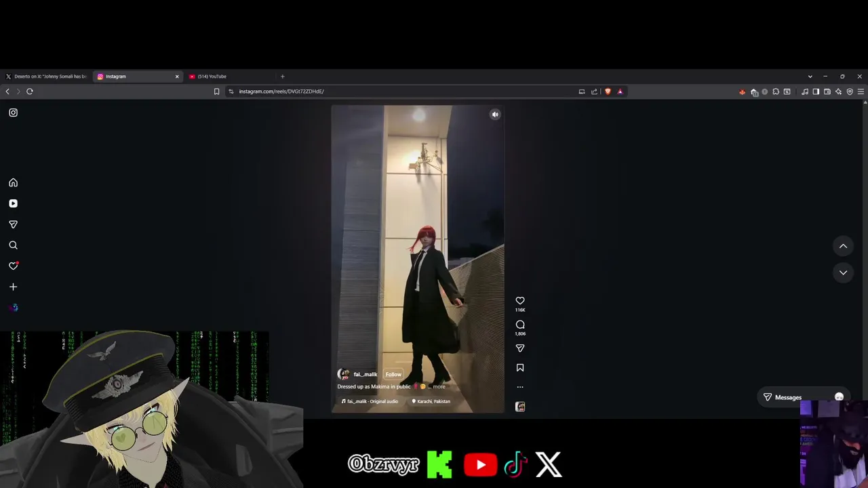Click the create plus icon in sidebar

pos(13,287)
